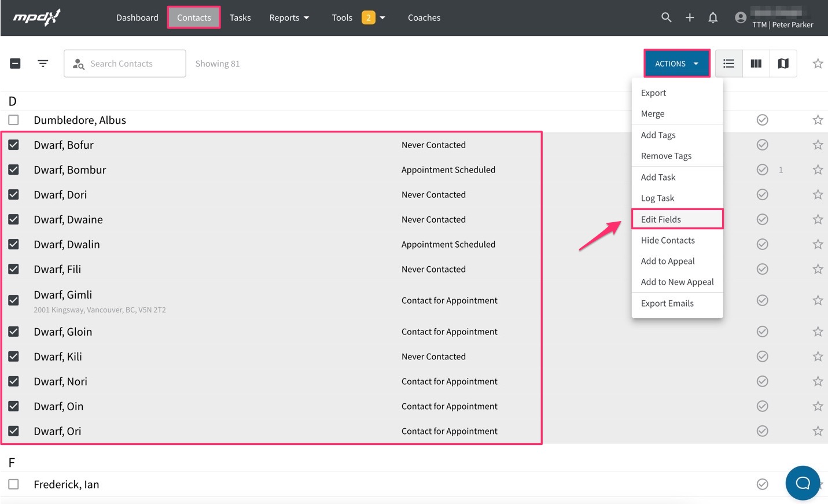This screenshot has height=504, width=828.
Task: Click task check icon for Dwarf, Nori
Action: 763,381
